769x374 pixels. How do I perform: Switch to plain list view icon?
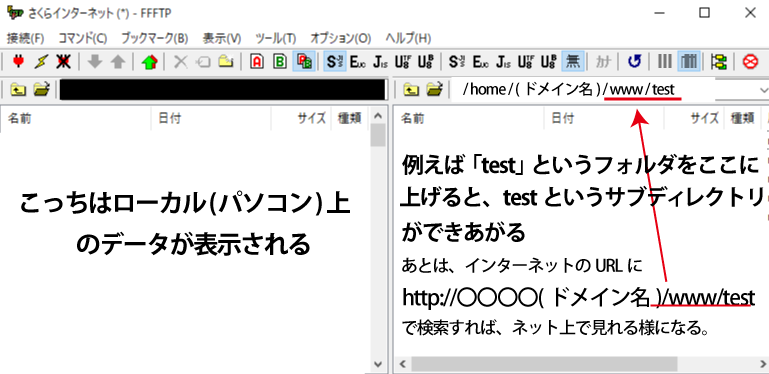coord(665,62)
